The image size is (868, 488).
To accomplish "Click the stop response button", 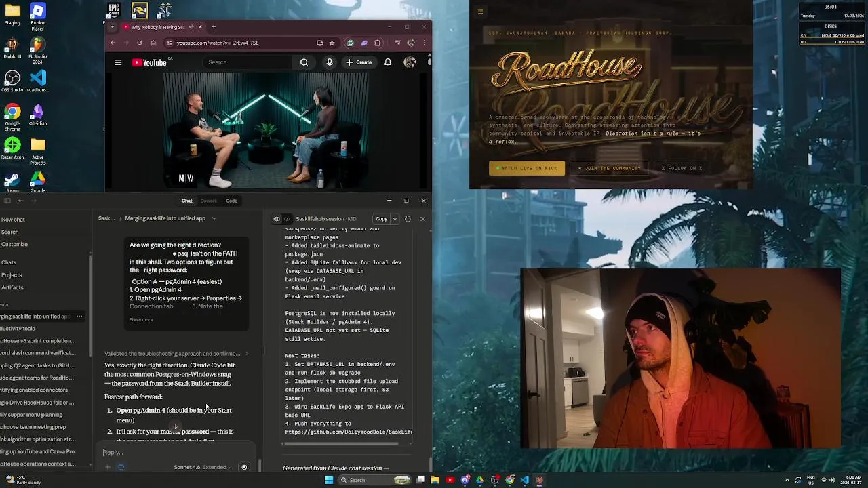I will (244, 467).
